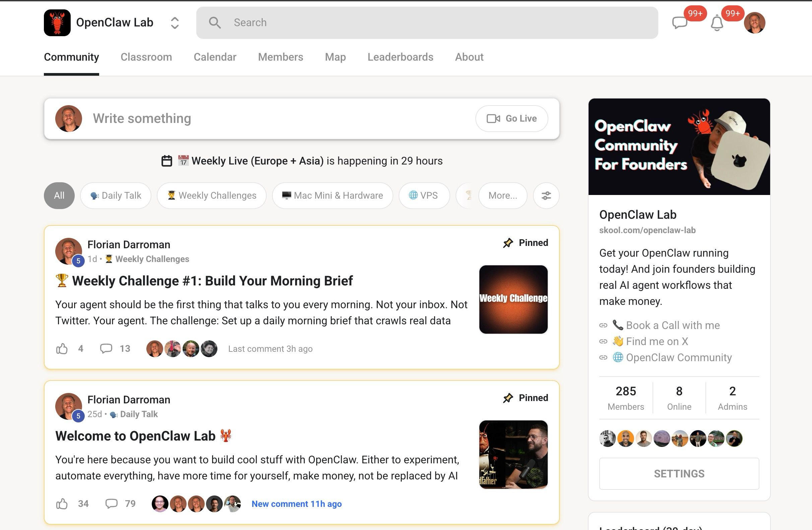The width and height of the screenshot is (812, 530).
Task: Open the Leaderboards tab
Action: [x=400, y=57]
